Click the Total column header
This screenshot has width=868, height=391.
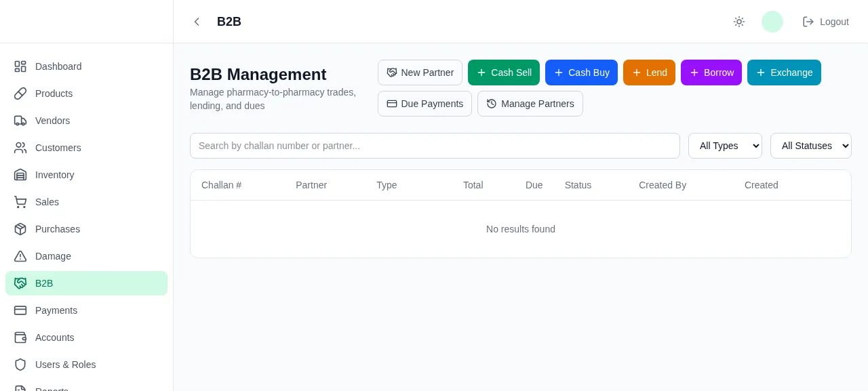(x=473, y=185)
